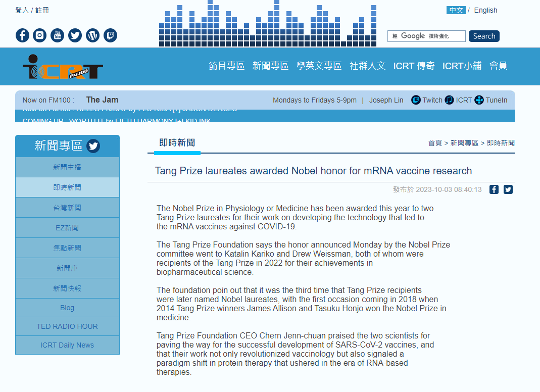Click the Search button
Viewport: 540px width, 392px height.
(484, 36)
